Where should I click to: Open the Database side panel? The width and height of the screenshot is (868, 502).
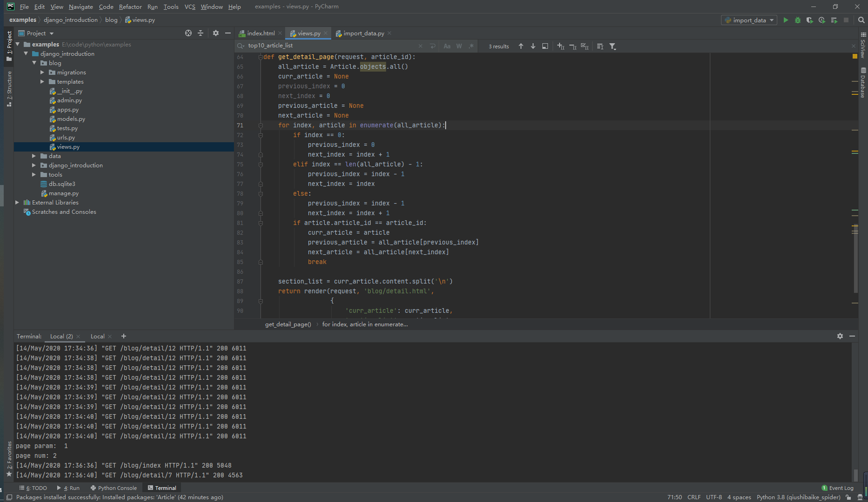tap(863, 83)
